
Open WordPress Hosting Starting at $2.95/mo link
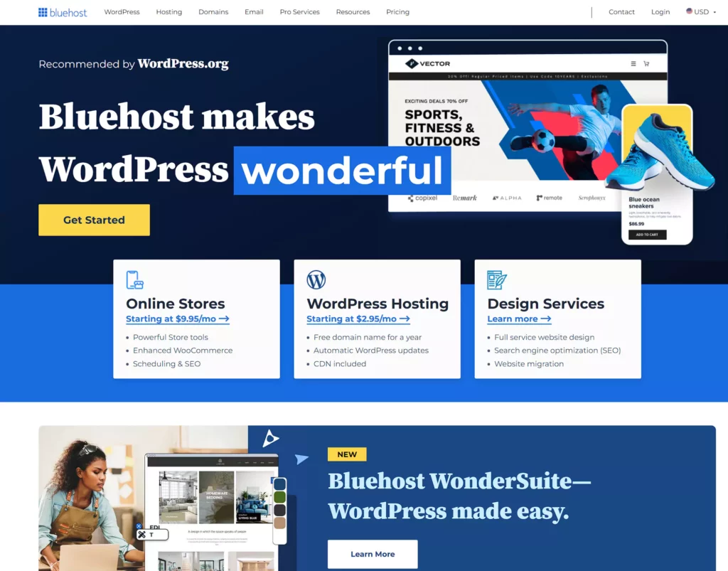point(358,319)
